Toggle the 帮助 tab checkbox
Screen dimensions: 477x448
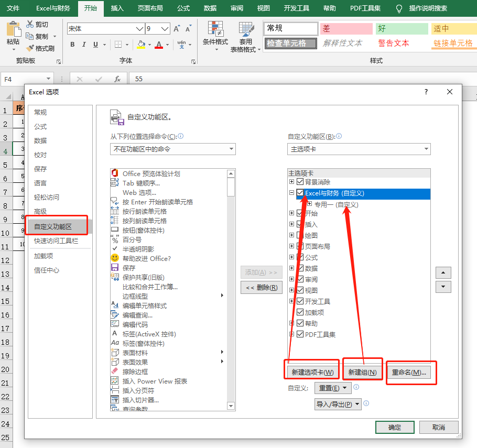(300, 323)
